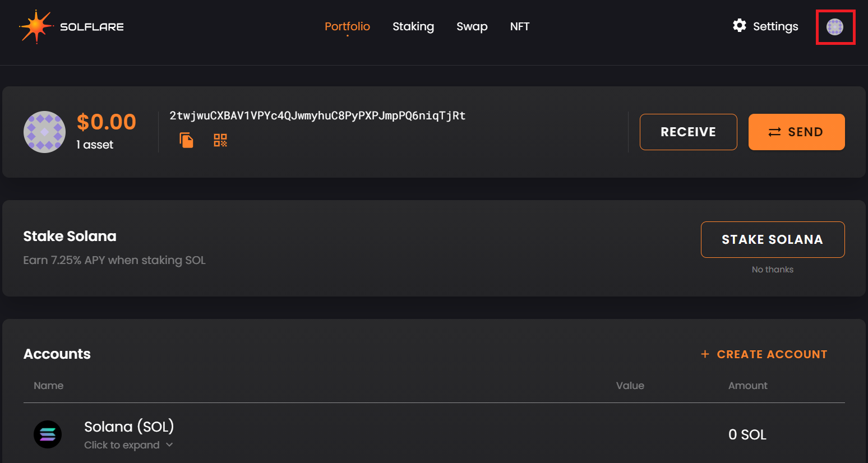868x463 pixels.
Task: Click the Solflare logo
Action: (71, 26)
